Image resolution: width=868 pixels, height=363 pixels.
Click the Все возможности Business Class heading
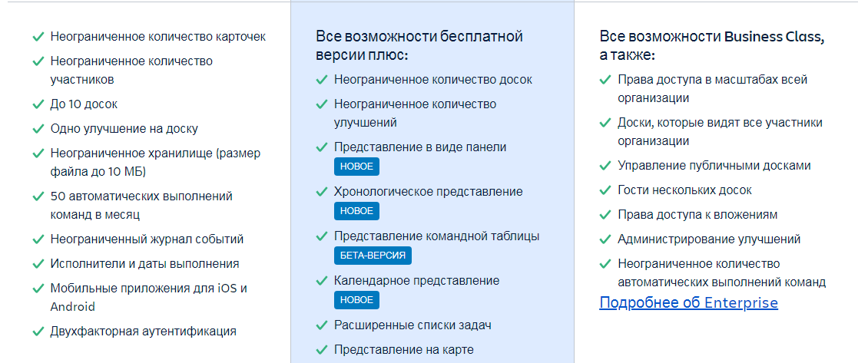[x=711, y=45]
